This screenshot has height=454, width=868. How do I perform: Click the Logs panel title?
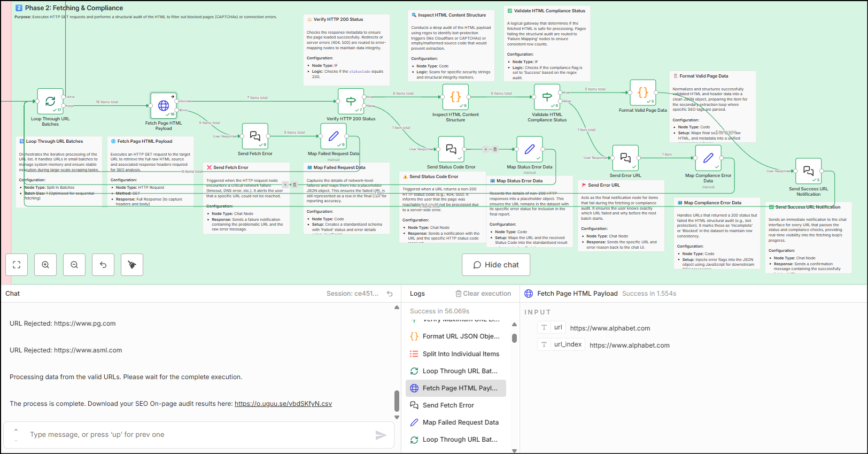click(417, 294)
